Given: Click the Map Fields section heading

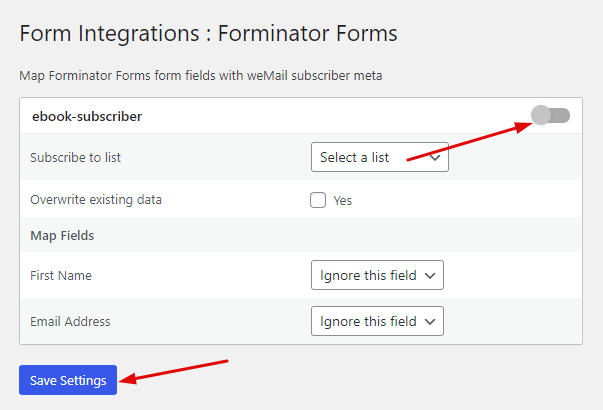Looking at the screenshot, I should 62,235.
